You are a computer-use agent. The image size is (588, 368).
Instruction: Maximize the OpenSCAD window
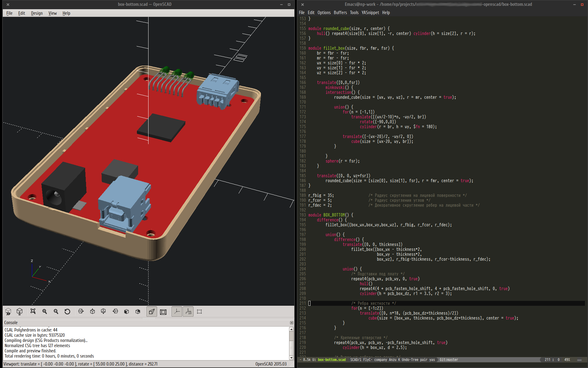[289, 5]
